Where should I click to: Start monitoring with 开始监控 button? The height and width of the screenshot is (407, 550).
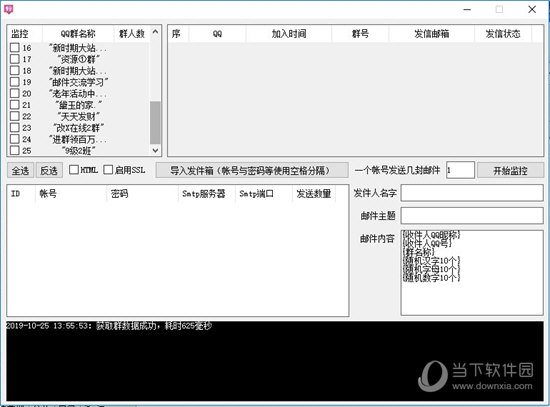click(510, 171)
